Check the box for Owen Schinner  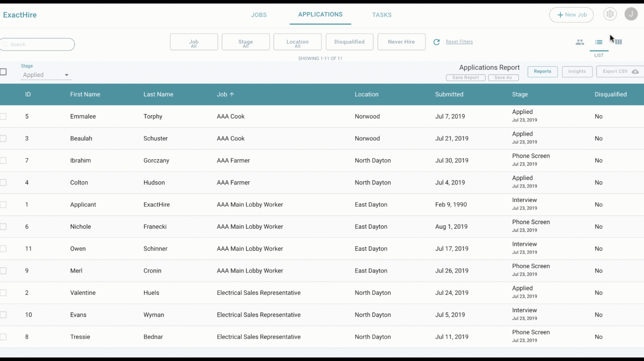[3, 249]
